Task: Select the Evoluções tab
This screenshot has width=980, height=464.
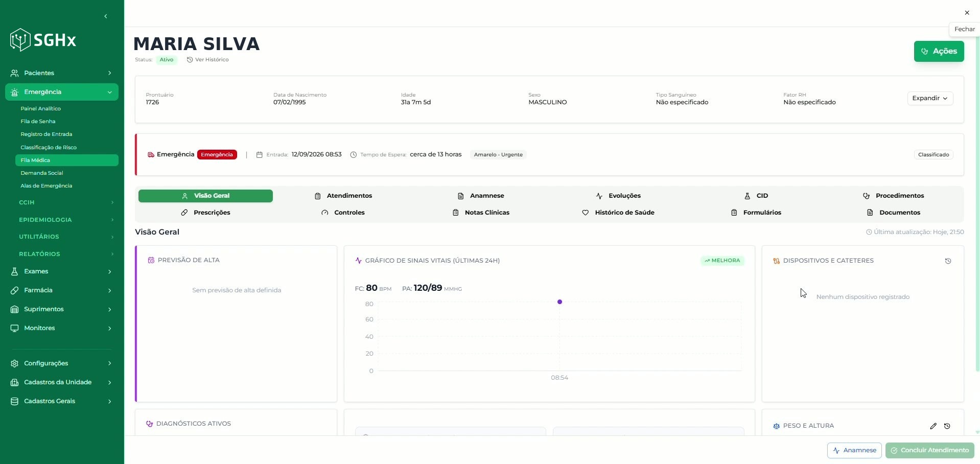Action: tap(618, 196)
